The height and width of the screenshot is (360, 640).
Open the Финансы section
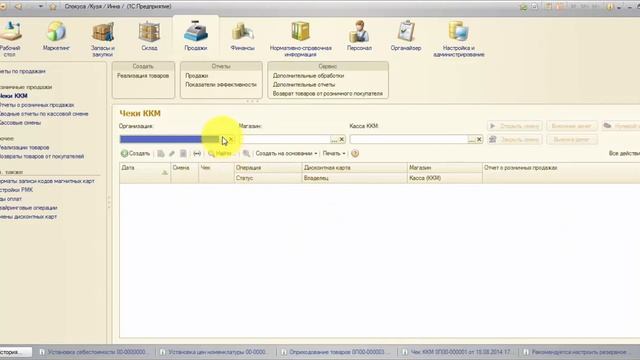(x=242, y=37)
